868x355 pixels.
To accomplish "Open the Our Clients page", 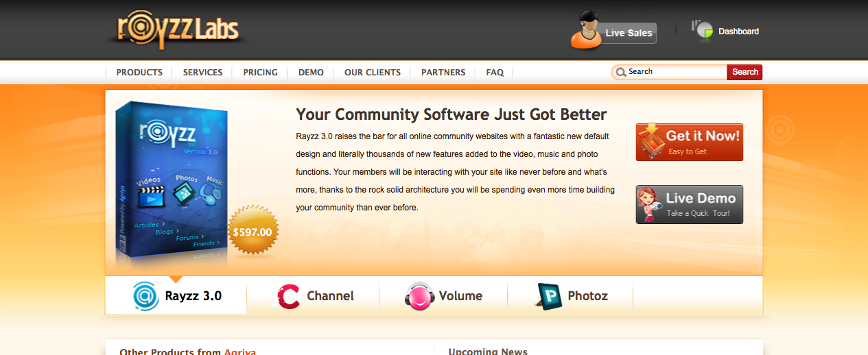I will tap(373, 72).
